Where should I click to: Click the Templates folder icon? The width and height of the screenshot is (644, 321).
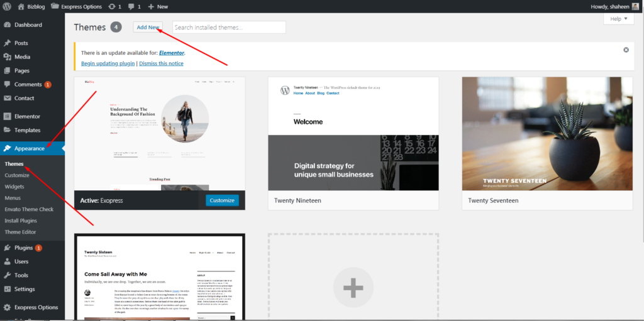[x=7, y=130]
